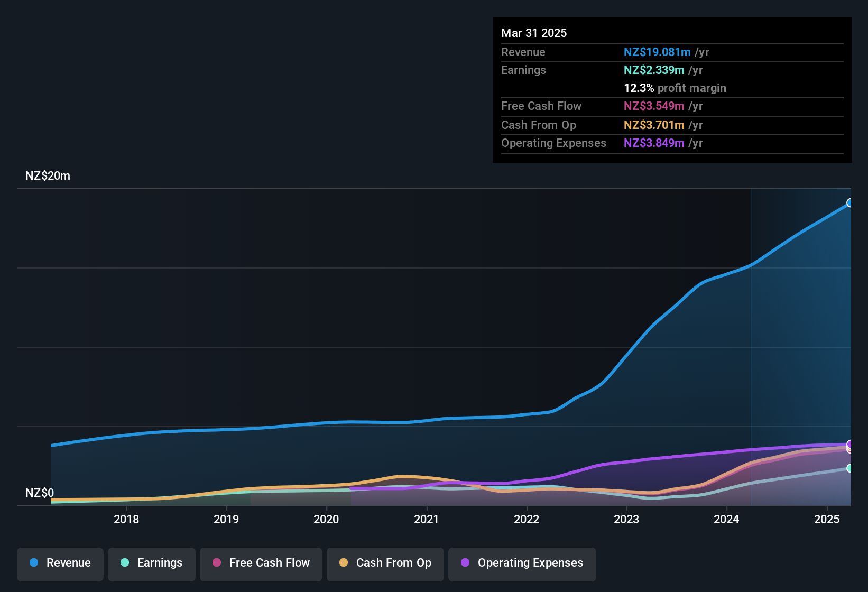Select the 2023 x-axis label
This screenshot has height=592, width=868.
pyautogui.click(x=626, y=520)
